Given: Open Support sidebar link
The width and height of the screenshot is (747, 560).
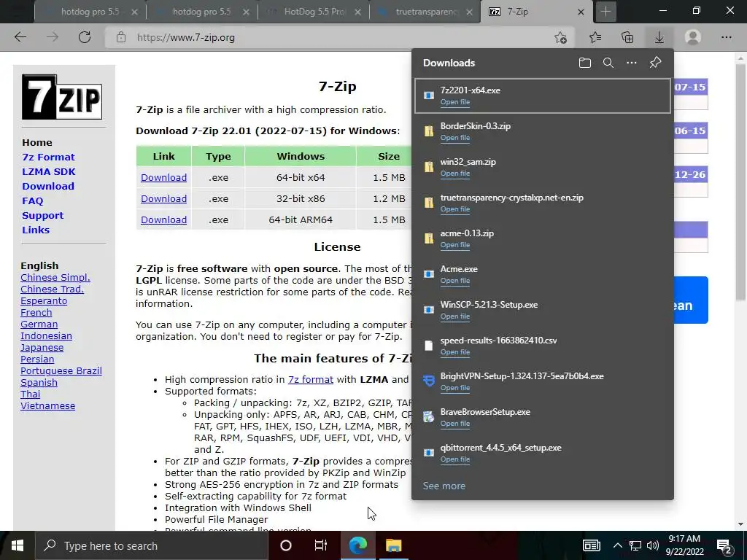Looking at the screenshot, I should 42,216.
